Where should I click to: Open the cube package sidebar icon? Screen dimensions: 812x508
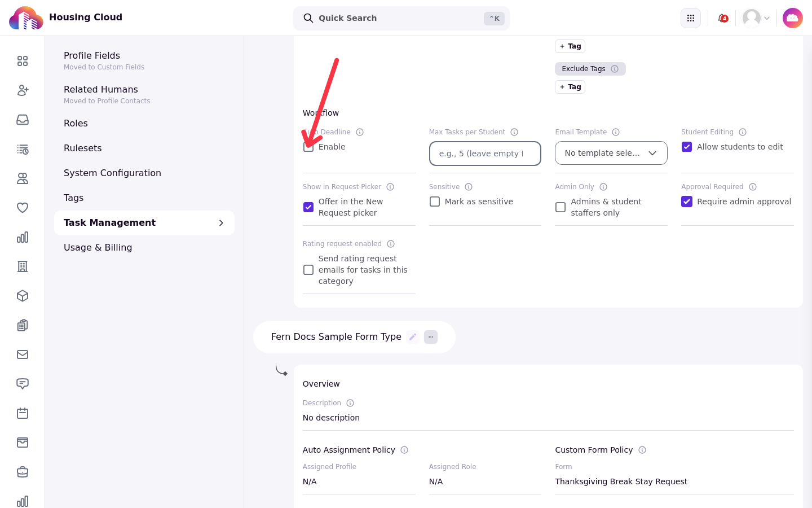23,296
